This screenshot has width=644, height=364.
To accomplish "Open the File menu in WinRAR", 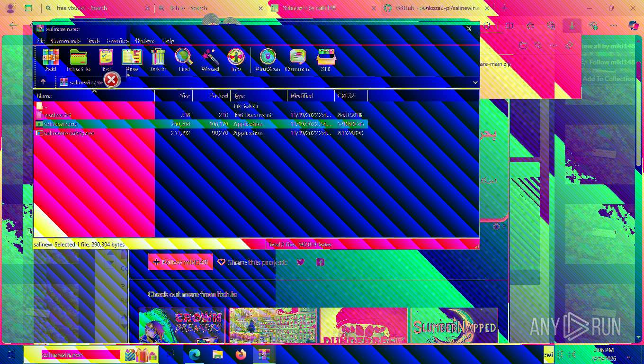I will click(40, 41).
